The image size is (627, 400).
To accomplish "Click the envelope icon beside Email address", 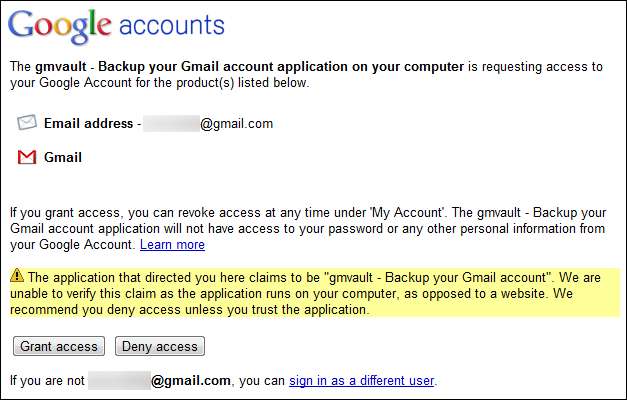I will [27, 123].
